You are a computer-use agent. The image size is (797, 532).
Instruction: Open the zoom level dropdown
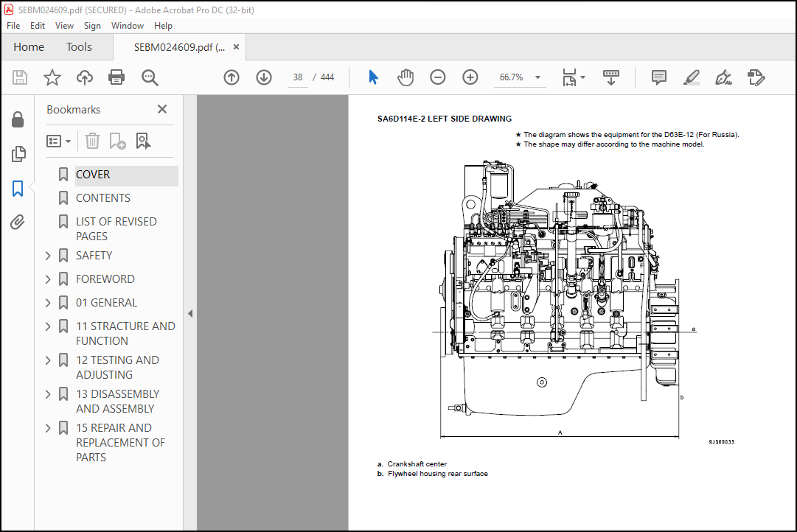[537, 77]
